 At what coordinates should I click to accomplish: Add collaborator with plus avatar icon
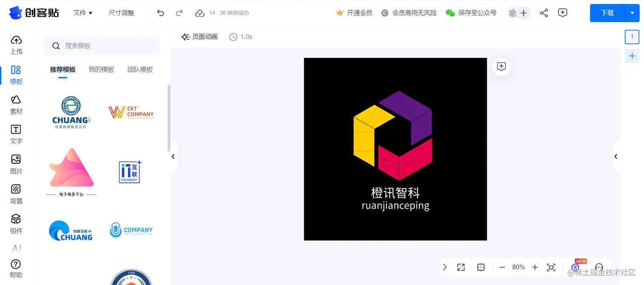click(523, 13)
